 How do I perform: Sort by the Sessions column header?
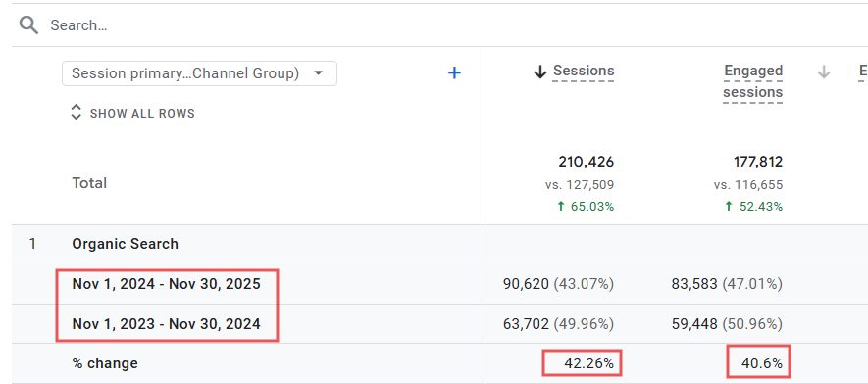click(584, 71)
